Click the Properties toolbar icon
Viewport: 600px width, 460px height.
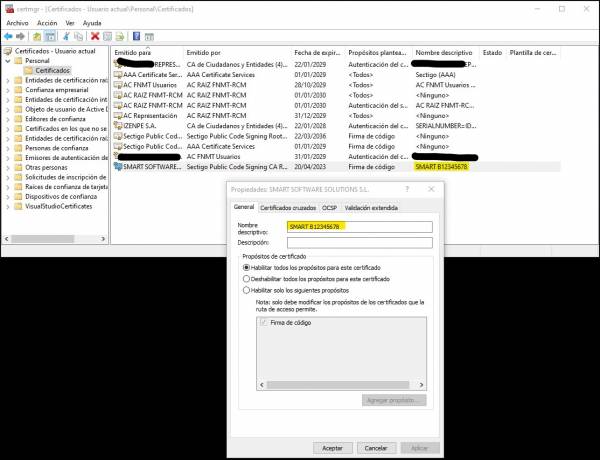pyautogui.click(x=108, y=36)
